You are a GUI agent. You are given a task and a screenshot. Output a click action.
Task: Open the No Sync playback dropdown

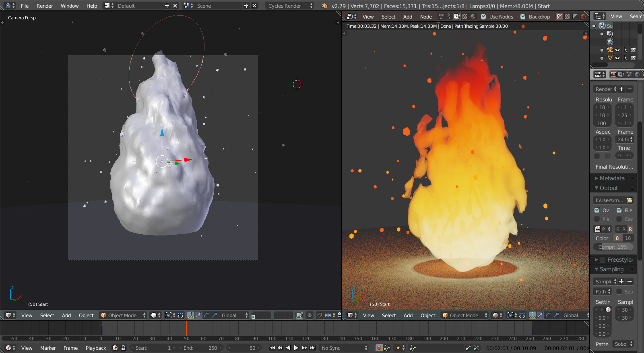344,348
